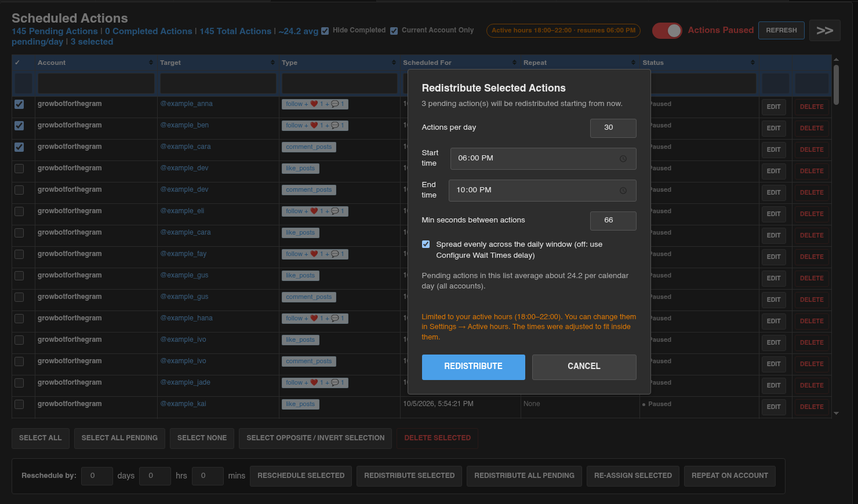Toggle the header select-all checkmark
This screenshot has width=858, height=504.
(17, 63)
